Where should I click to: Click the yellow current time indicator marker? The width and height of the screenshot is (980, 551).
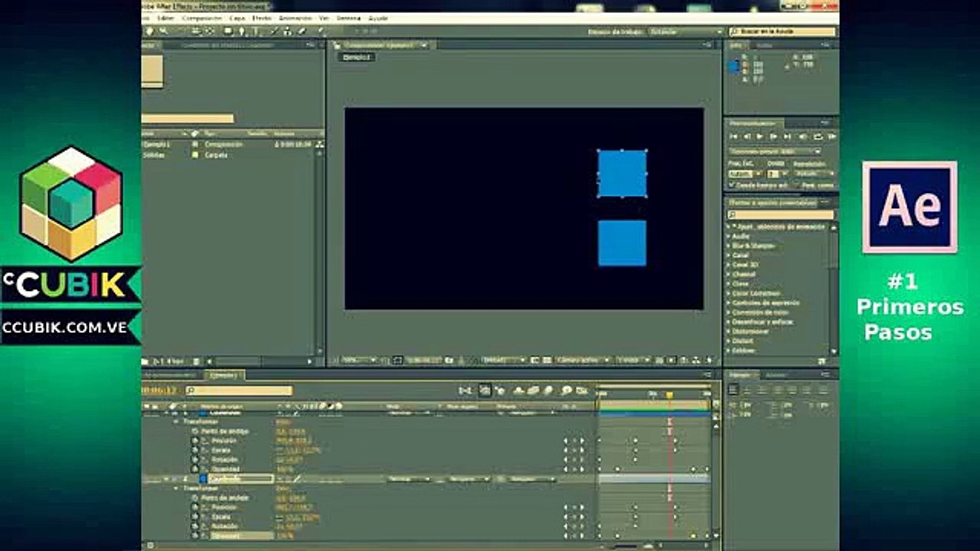point(669,396)
